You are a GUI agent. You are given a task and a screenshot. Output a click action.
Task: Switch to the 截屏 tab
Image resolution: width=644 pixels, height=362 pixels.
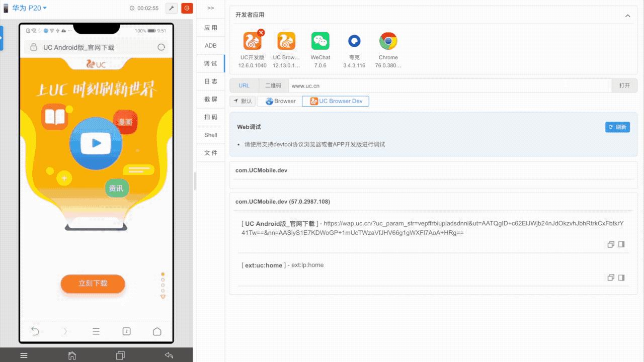coord(211,99)
